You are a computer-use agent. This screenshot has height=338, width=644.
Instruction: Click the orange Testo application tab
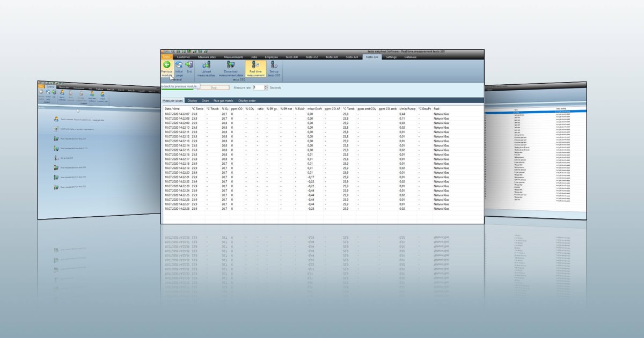tap(167, 57)
